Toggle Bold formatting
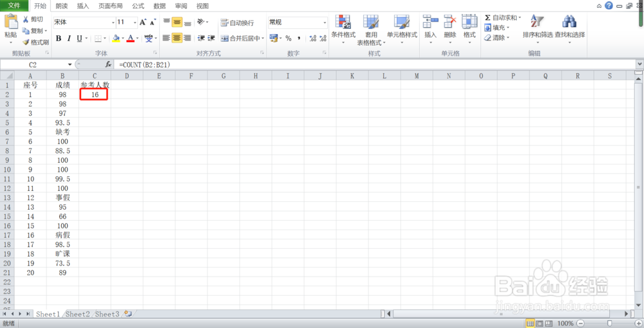This screenshot has width=644, height=328. pyautogui.click(x=59, y=38)
